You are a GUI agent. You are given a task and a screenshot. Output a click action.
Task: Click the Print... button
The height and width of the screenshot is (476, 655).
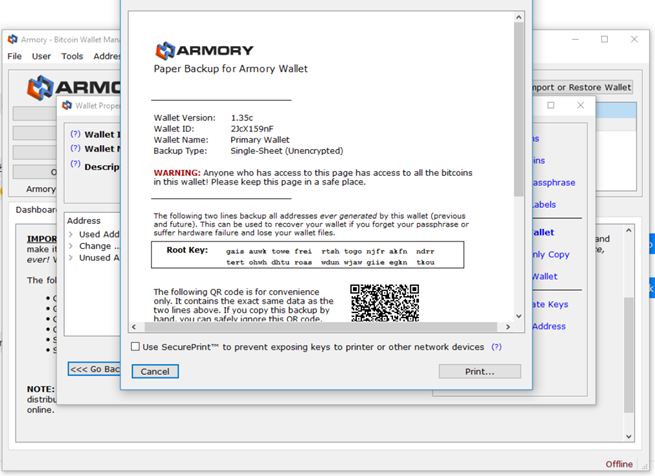pyautogui.click(x=480, y=372)
